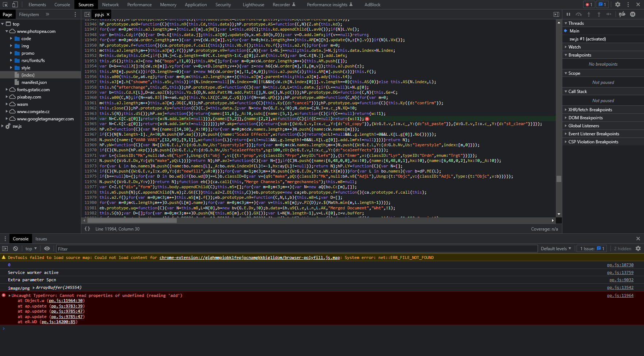Open pp.js:11964 from the error stack trace

(620, 295)
